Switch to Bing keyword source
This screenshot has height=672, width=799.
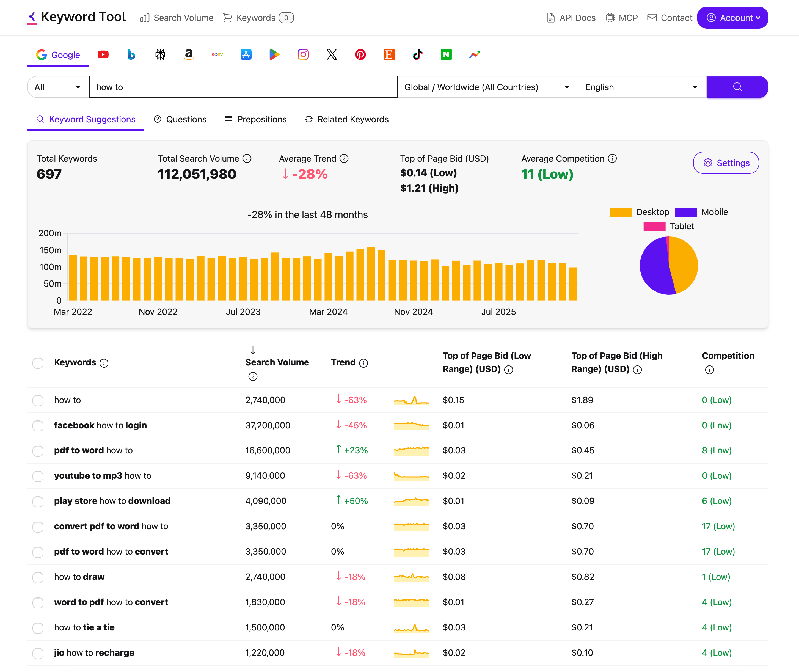point(131,54)
